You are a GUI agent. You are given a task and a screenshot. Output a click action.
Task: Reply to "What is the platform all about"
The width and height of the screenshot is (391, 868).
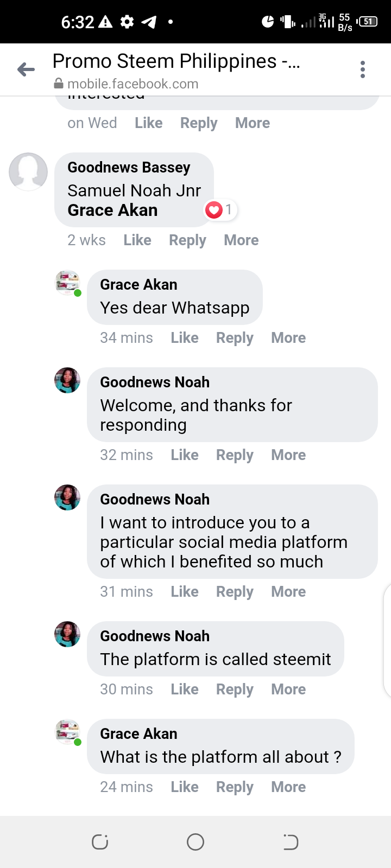(x=235, y=787)
